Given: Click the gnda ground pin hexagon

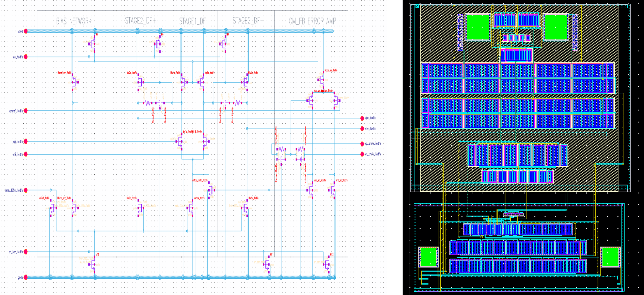Looking at the screenshot, I should click(x=26, y=277).
